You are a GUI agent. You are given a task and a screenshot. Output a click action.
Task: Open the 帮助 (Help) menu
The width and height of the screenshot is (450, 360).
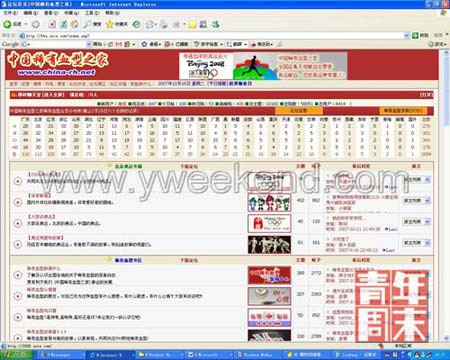[x=112, y=13]
